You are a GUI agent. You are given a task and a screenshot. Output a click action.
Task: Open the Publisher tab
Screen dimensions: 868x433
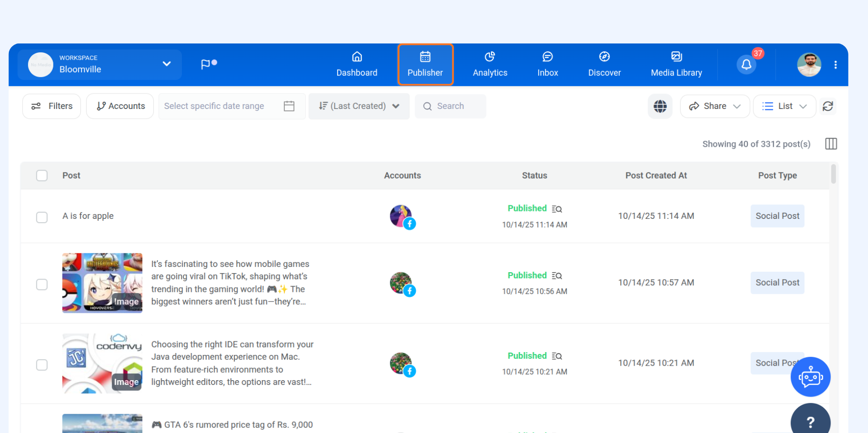425,65
